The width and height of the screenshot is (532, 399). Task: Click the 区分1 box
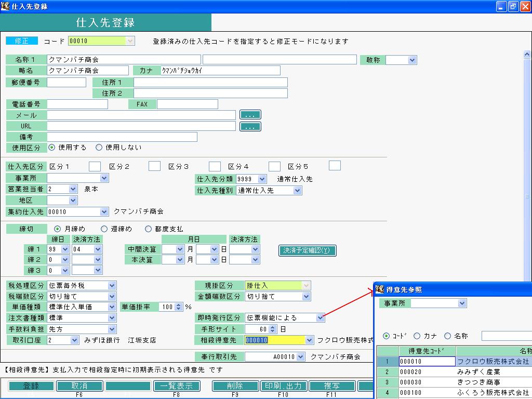click(x=95, y=166)
